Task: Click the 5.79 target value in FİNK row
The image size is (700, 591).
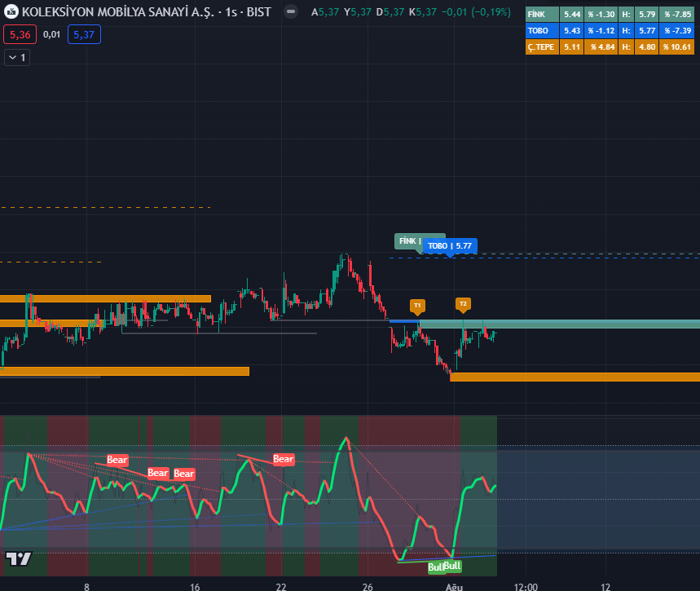Action: pos(647,15)
